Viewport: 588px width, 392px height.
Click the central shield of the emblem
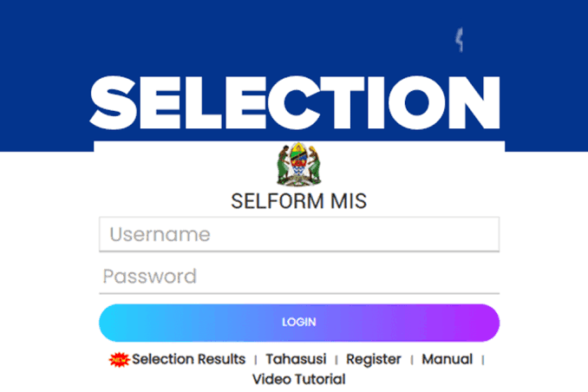pyautogui.click(x=299, y=161)
